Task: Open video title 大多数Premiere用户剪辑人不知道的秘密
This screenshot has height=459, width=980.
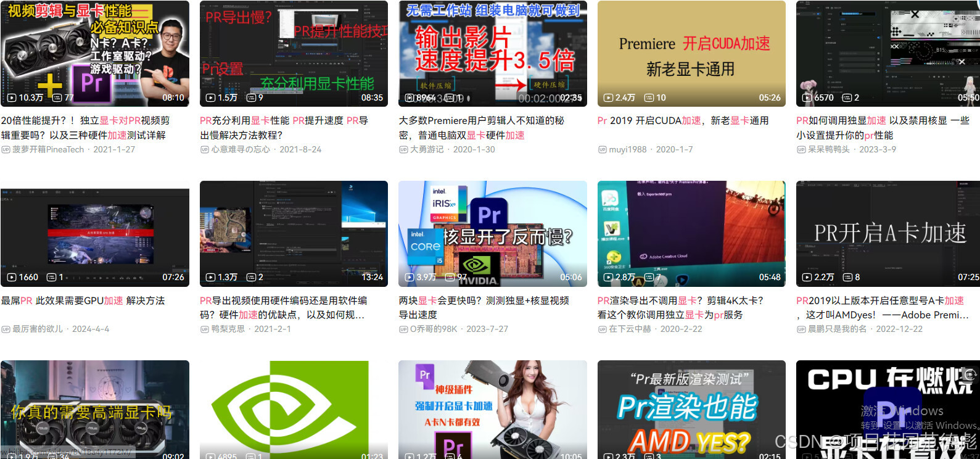Action: (x=481, y=128)
